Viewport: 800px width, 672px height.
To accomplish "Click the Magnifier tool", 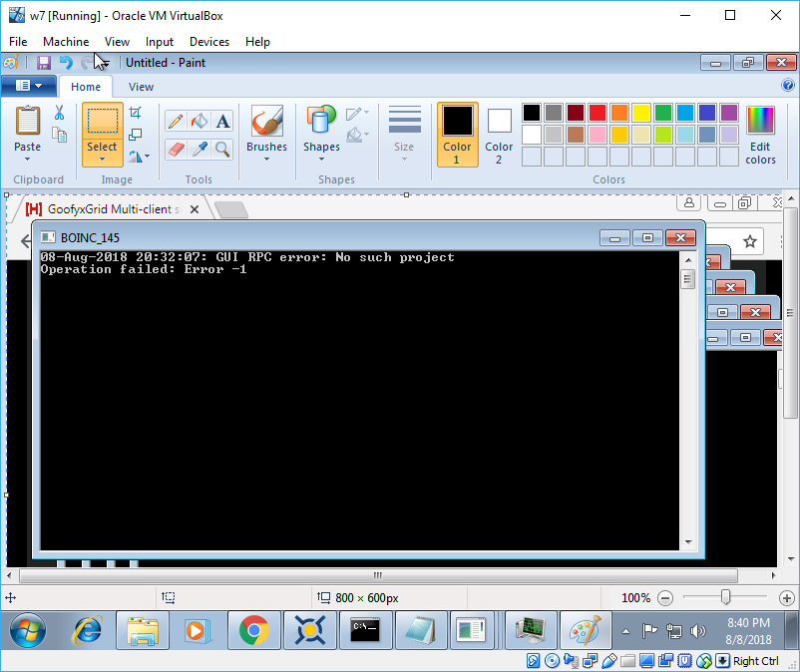I will click(x=222, y=149).
